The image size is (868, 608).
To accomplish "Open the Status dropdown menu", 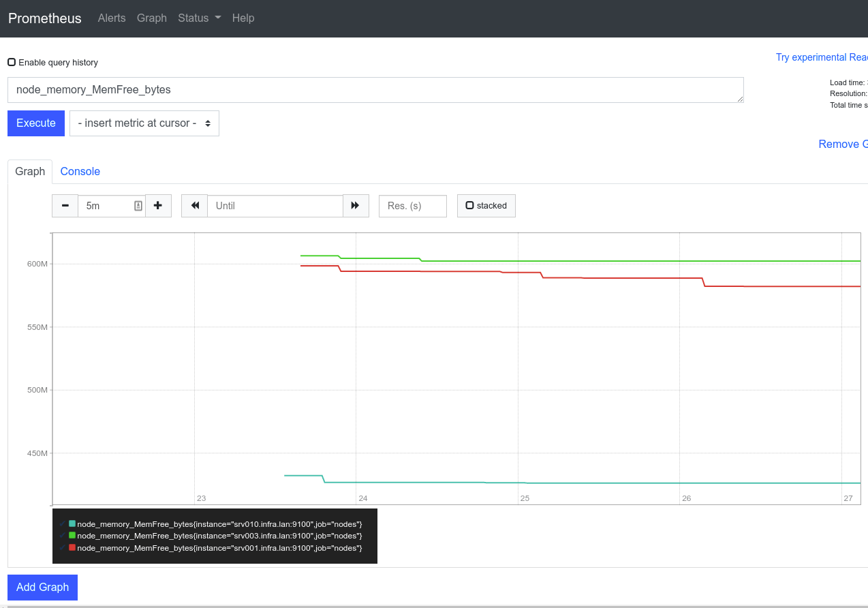I will tap(198, 18).
